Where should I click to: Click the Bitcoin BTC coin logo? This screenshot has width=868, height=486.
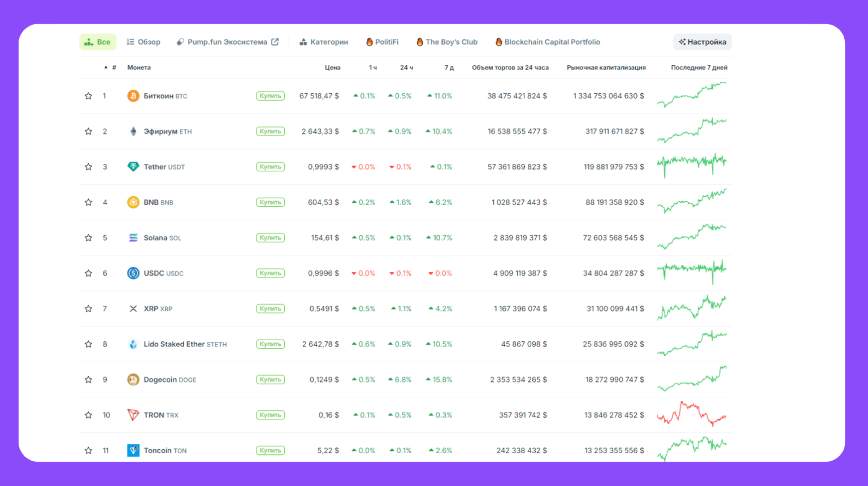point(133,96)
